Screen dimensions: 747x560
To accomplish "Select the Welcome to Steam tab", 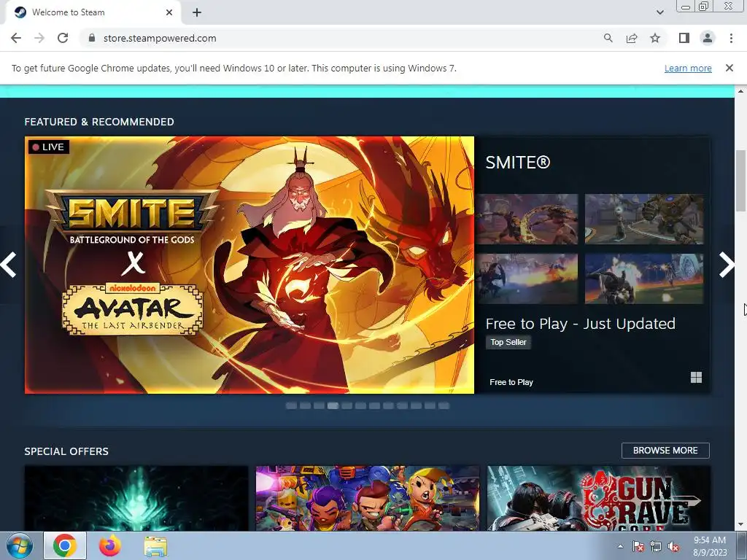I will coord(93,12).
